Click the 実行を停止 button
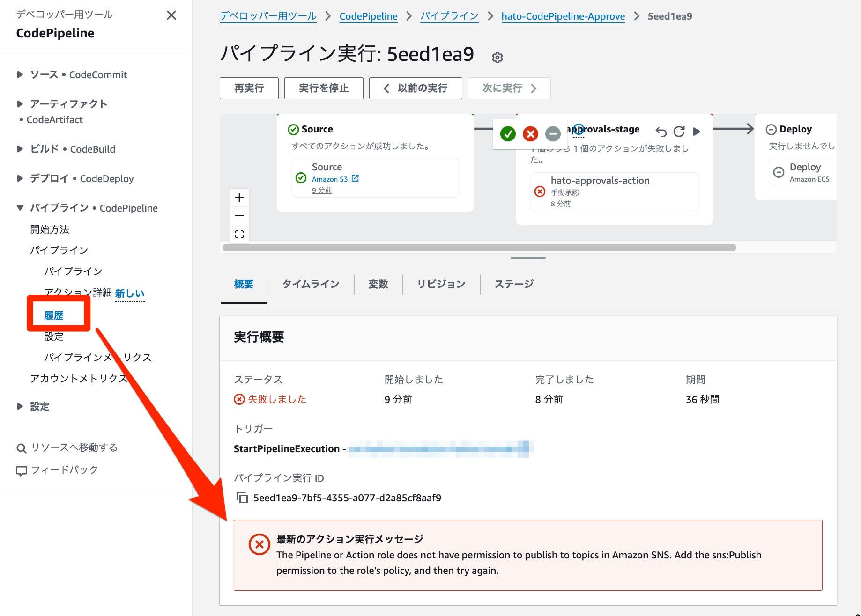 coord(324,88)
